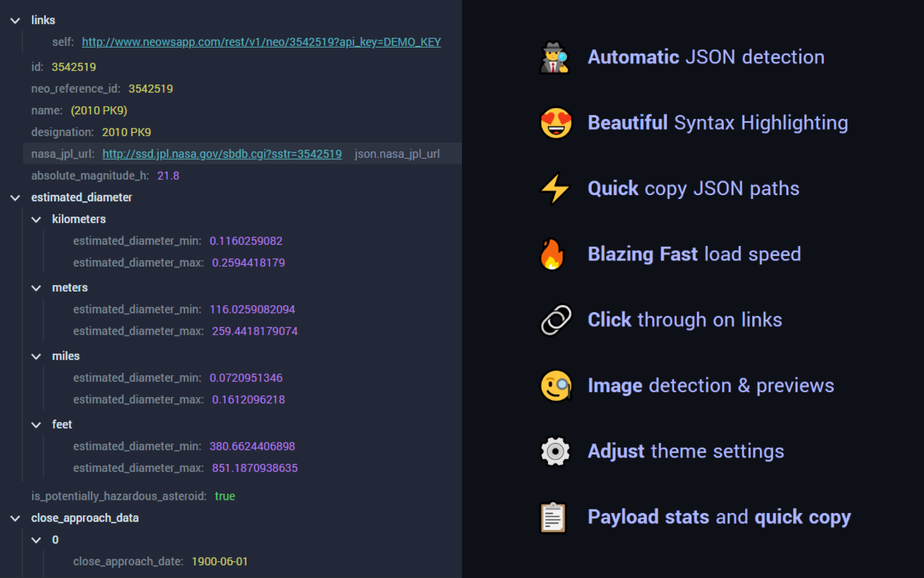This screenshot has width=924, height=578.
Task: Collapse the links node
Action: tap(15, 20)
